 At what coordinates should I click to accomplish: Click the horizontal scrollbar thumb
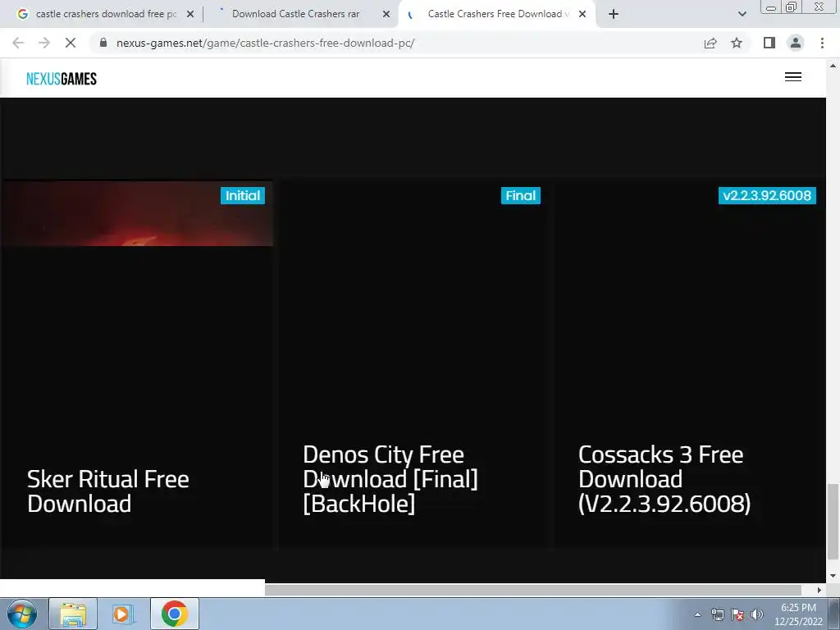pyautogui.click(x=533, y=590)
